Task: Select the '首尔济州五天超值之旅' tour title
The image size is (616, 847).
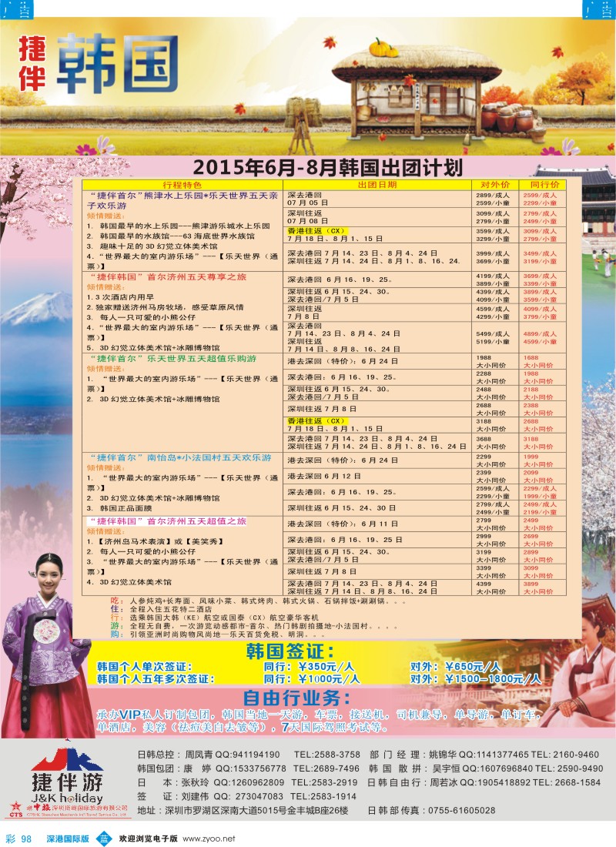Action: (x=196, y=521)
